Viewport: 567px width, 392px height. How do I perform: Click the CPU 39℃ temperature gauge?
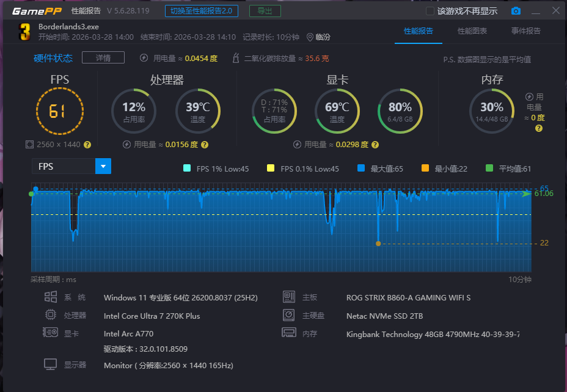pos(198,111)
